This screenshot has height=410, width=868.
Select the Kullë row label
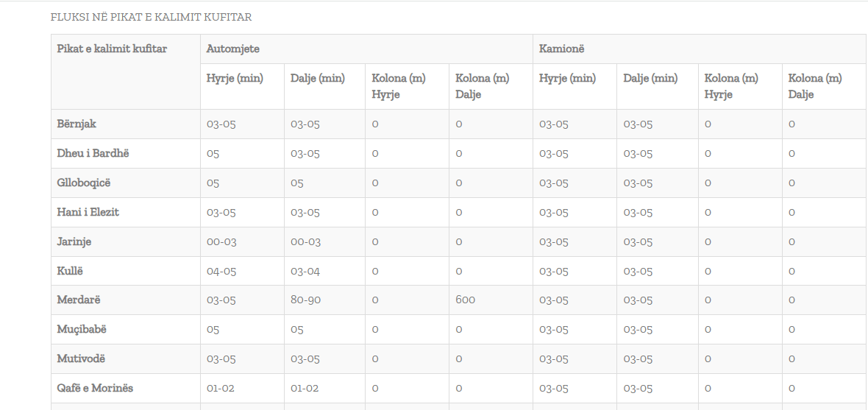(x=70, y=271)
